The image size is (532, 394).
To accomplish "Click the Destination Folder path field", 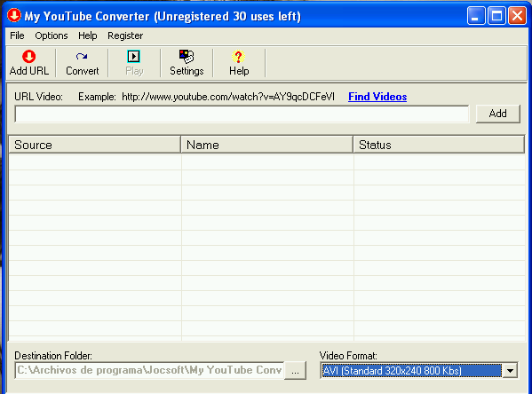I will pos(149,370).
